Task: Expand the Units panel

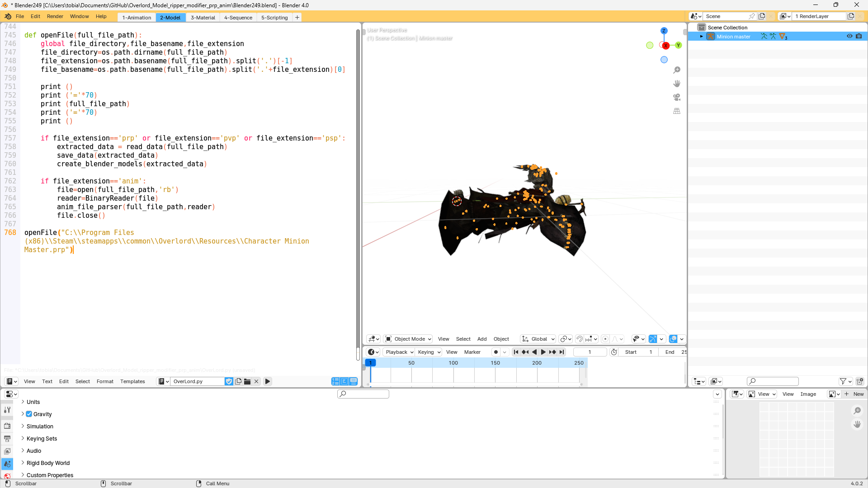Action: point(23,402)
